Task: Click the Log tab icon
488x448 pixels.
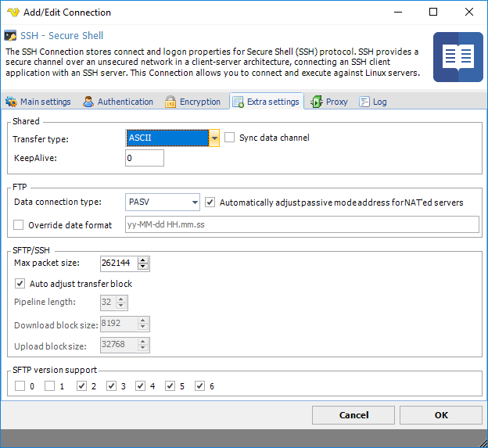Action: pyautogui.click(x=364, y=102)
